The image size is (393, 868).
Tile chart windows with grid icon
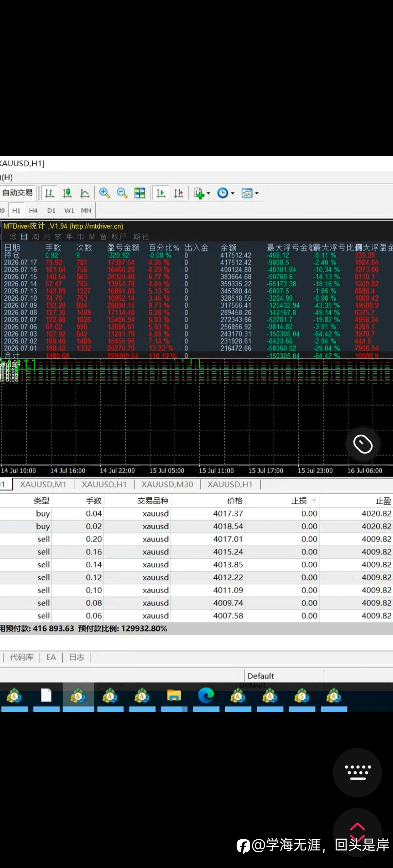click(140, 193)
